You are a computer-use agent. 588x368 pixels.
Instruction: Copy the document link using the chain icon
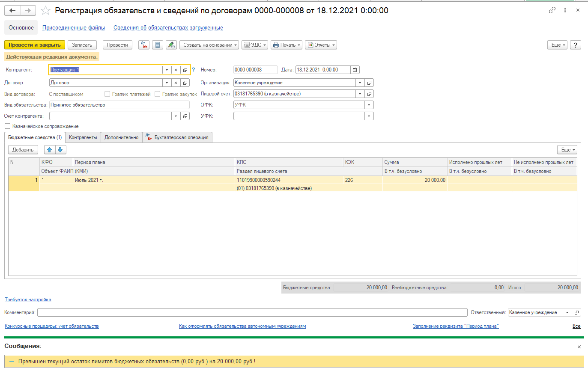tap(552, 10)
